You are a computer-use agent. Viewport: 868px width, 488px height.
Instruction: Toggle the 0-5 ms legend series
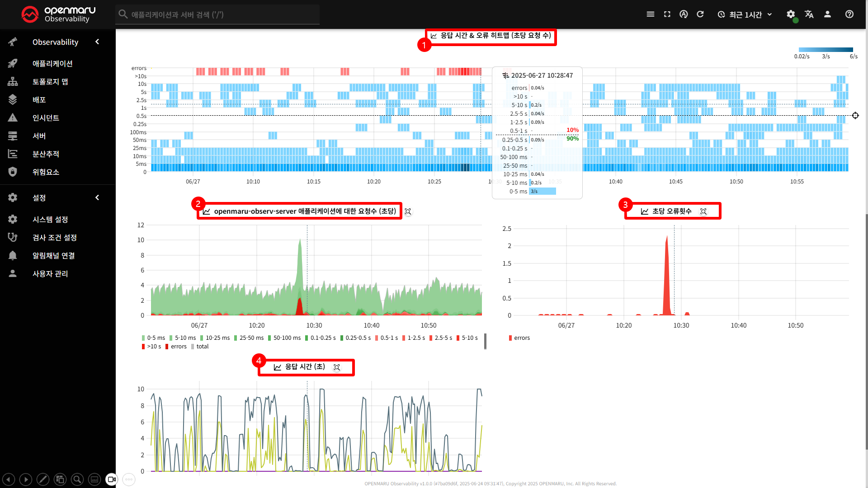tap(153, 338)
